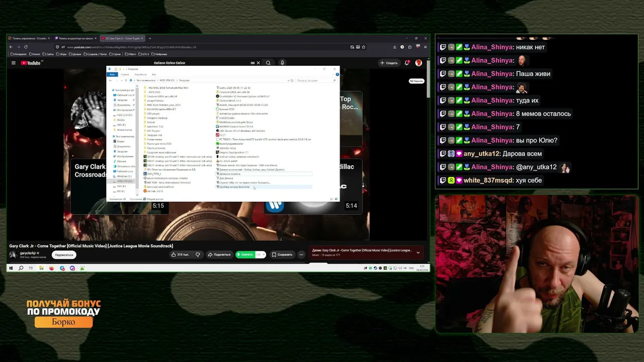The width and height of the screenshot is (644, 362).
Task: Click the YouTube search magnifier button
Action: (x=268, y=63)
